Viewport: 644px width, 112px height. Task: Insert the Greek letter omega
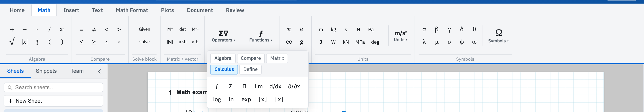pos(474,42)
